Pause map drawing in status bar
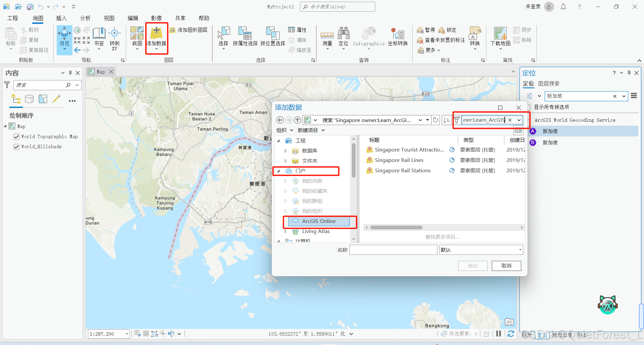 click(x=498, y=334)
